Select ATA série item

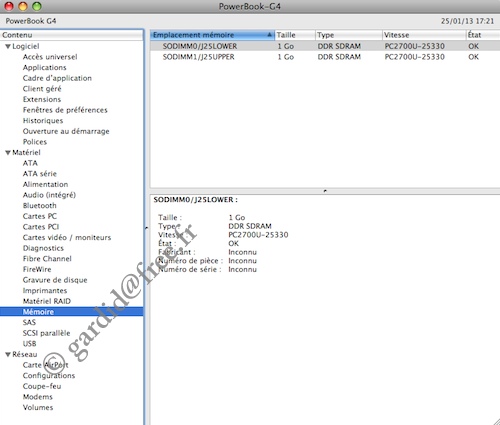(x=40, y=174)
